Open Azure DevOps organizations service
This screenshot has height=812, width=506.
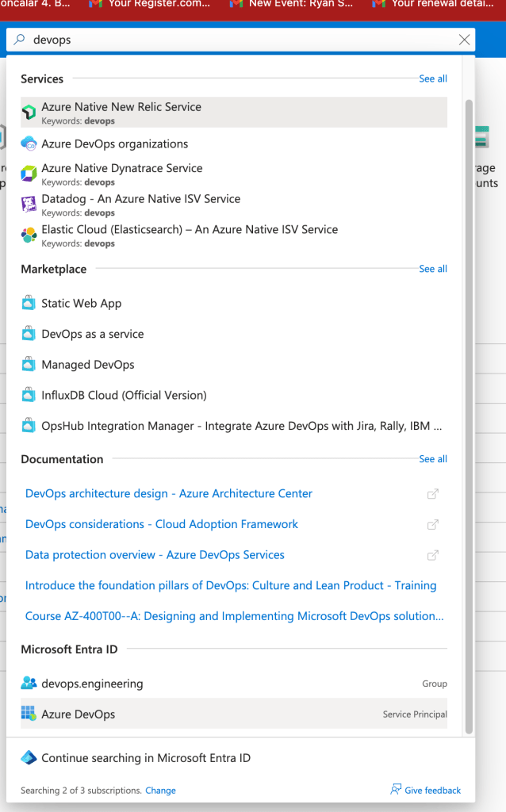point(234,144)
